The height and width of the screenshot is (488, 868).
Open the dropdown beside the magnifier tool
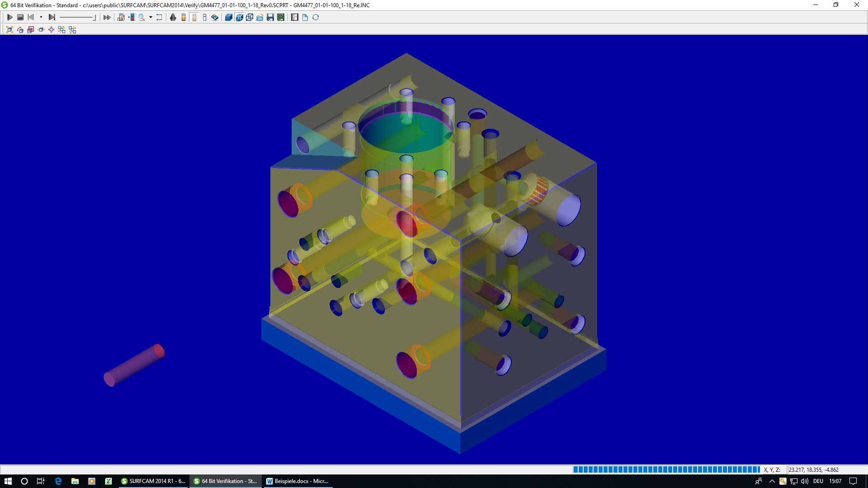[x=151, y=17]
